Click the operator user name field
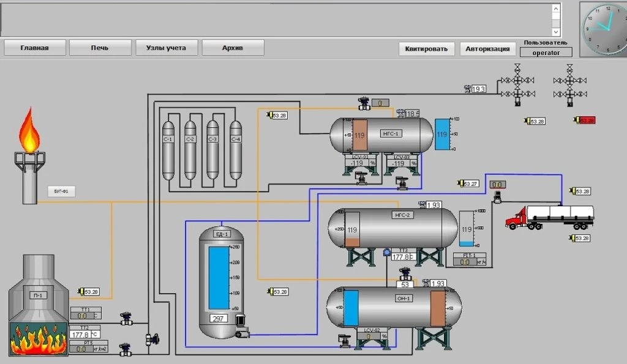The image size is (627, 364). coord(546,53)
